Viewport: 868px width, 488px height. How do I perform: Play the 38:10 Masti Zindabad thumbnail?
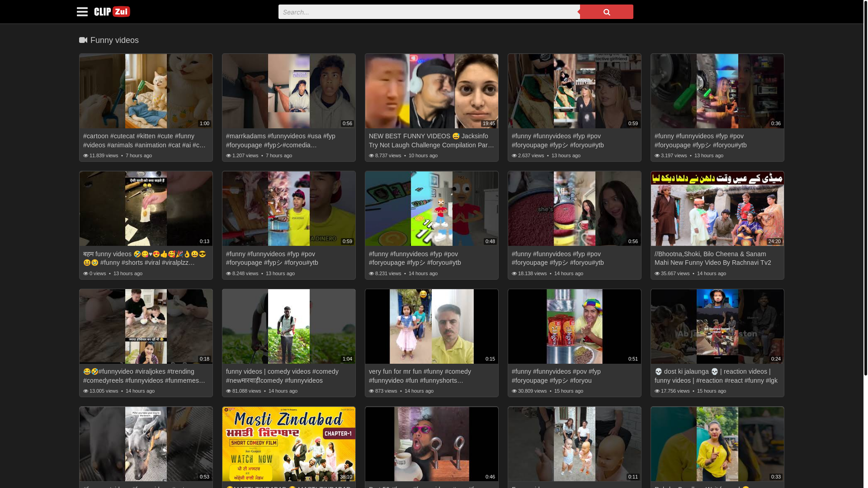point(289,444)
